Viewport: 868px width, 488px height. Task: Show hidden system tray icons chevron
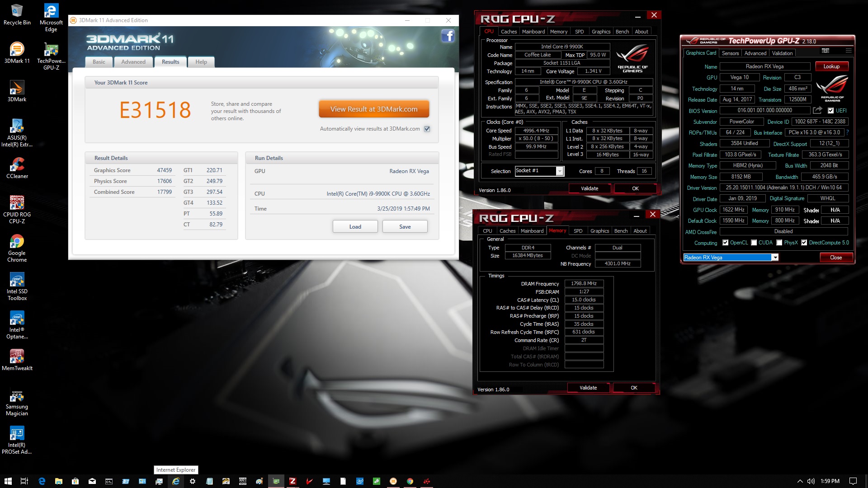[x=799, y=481]
